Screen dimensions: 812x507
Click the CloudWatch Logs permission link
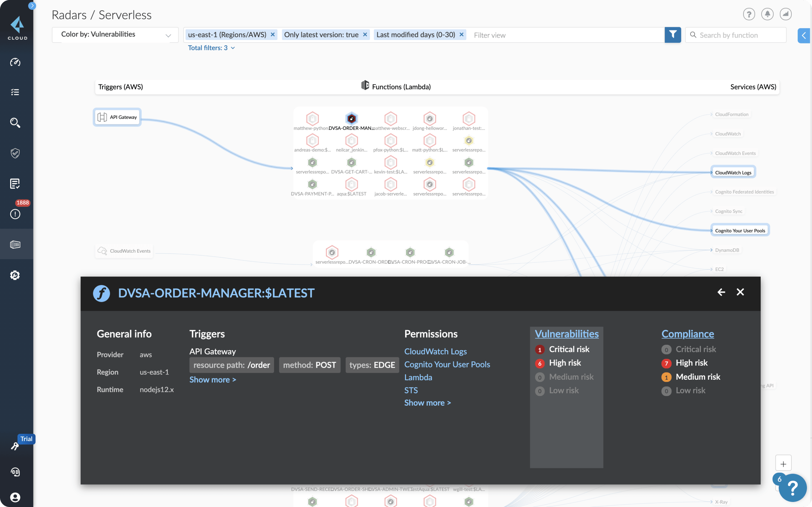[435, 351]
